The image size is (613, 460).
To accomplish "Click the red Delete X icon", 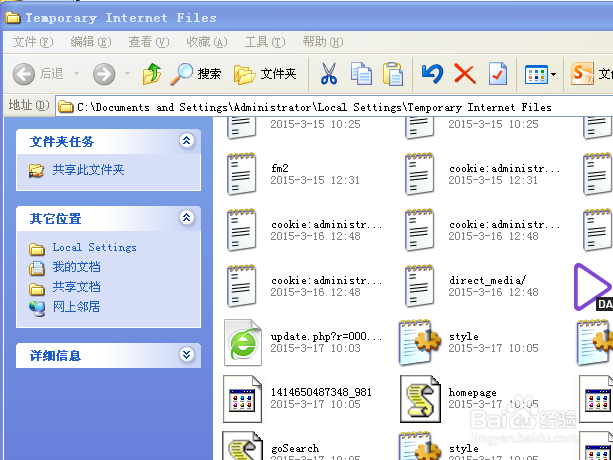I will click(465, 74).
